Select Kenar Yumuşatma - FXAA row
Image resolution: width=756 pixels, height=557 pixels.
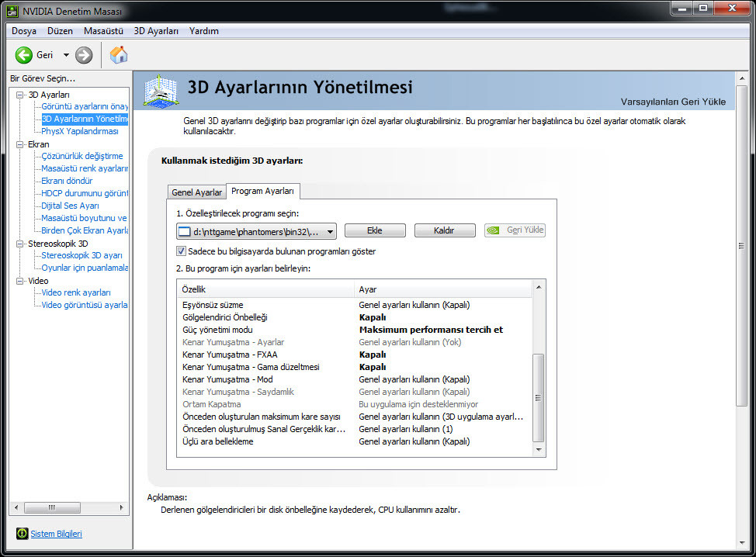pyautogui.click(x=355, y=355)
